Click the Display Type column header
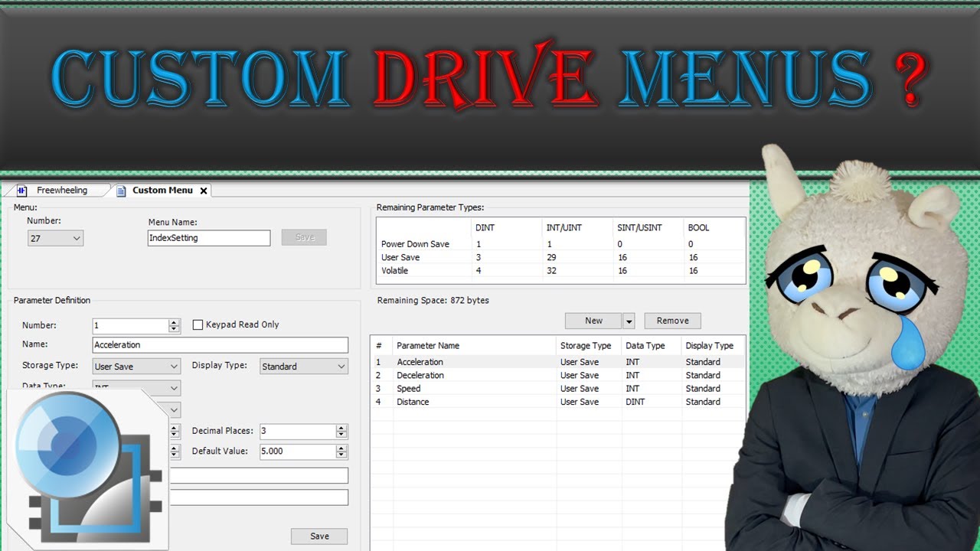Image resolution: width=980 pixels, height=551 pixels. (x=709, y=346)
